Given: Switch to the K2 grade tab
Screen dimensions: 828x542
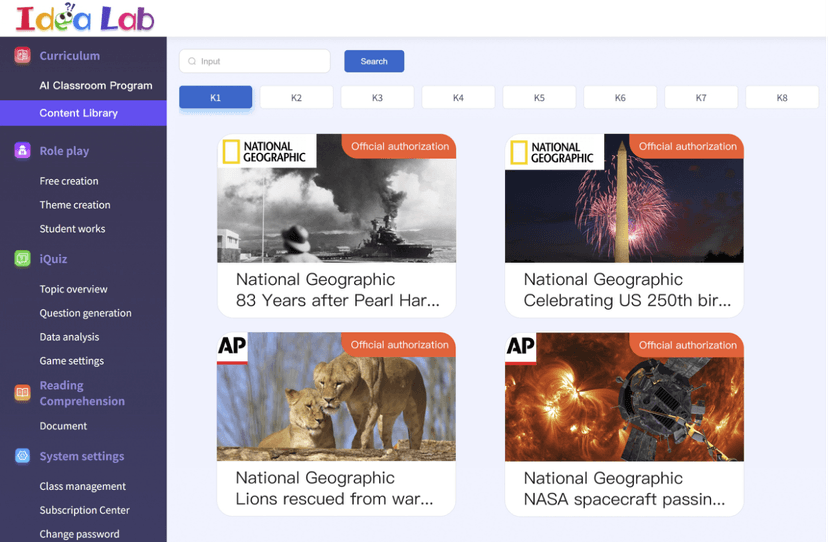Looking at the screenshot, I should pyautogui.click(x=296, y=98).
